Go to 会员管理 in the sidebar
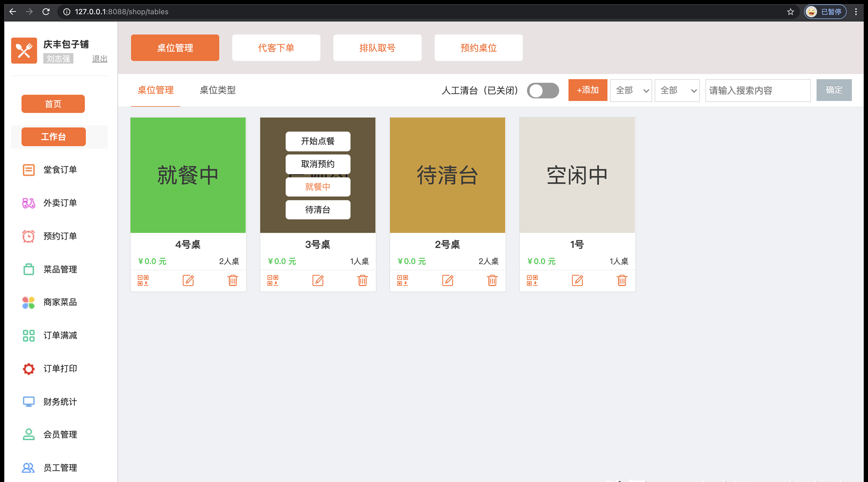 coord(60,435)
